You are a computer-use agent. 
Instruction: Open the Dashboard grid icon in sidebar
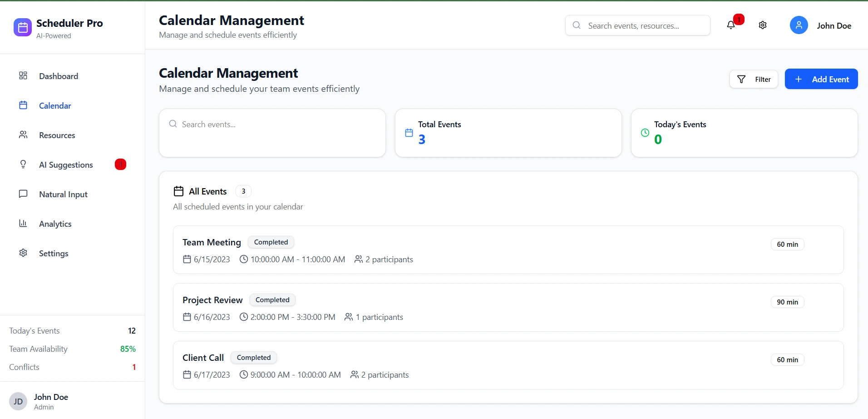tap(23, 75)
